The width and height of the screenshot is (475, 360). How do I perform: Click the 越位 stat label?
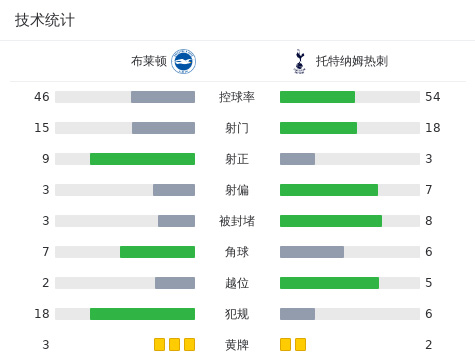[237, 283]
